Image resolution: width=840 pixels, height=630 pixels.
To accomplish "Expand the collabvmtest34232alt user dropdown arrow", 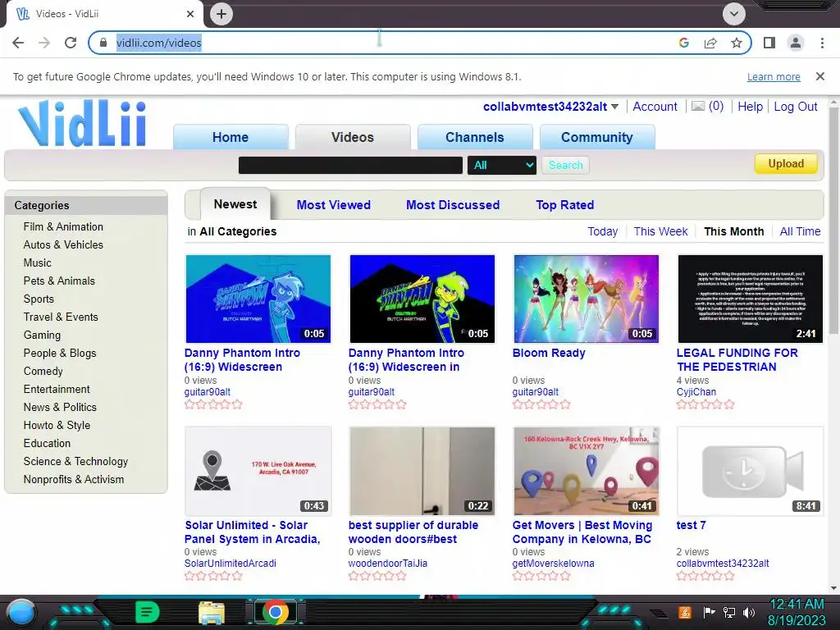I will pos(614,107).
